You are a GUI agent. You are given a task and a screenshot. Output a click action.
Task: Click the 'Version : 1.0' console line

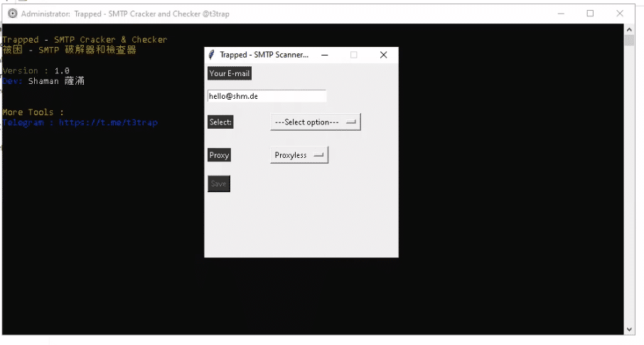point(36,70)
